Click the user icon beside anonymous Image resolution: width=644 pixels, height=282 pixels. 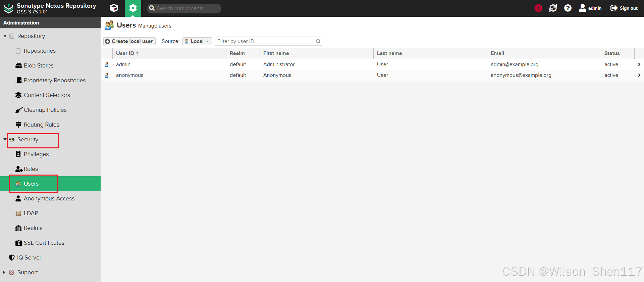[x=107, y=75]
